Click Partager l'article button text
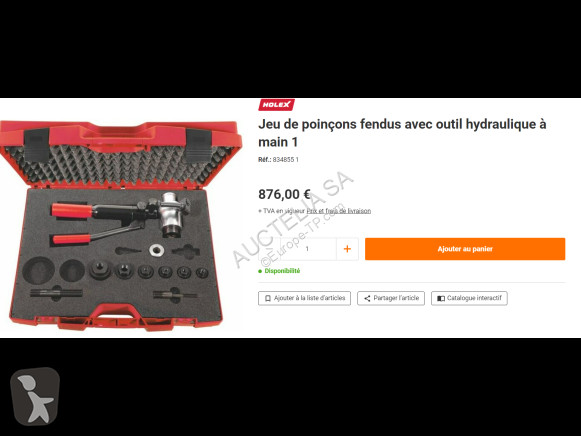The width and height of the screenshot is (581, 436). coord(396,298)
